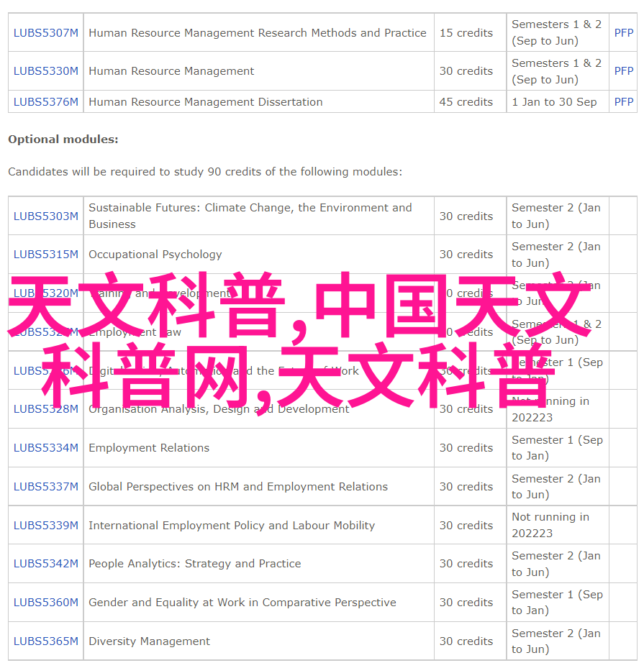Open the LUBS5334M Employment Relations link

click(45, 448)
